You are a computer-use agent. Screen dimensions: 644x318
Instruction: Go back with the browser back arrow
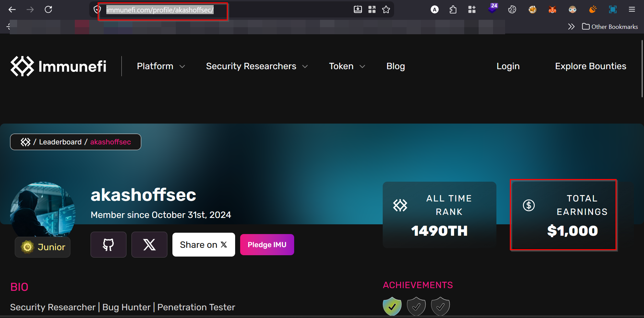(12, 9)
